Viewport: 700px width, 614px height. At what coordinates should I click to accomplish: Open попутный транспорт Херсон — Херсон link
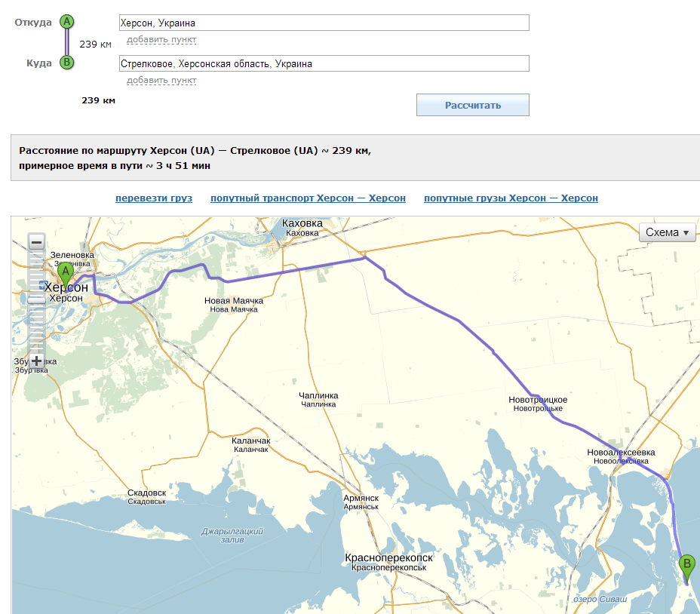pos(308,198)
